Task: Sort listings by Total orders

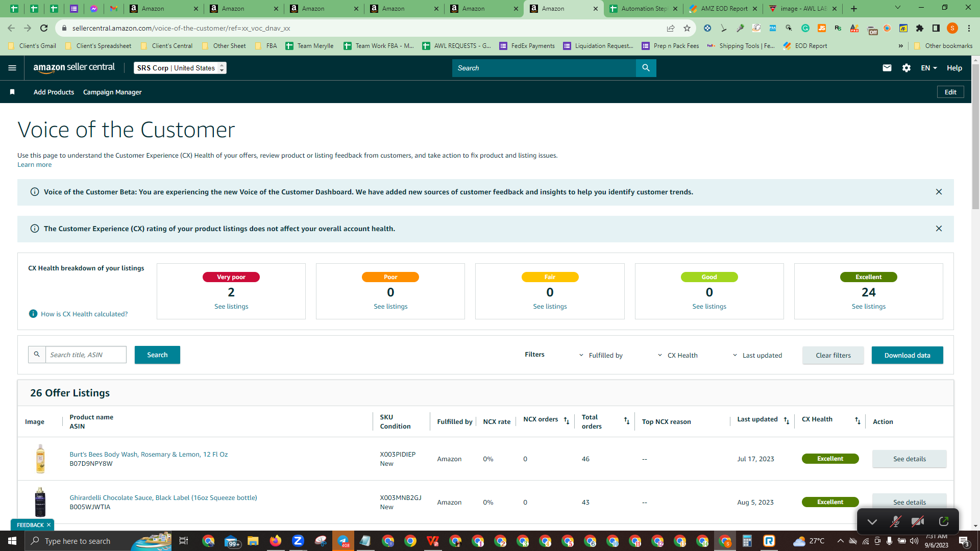Action: (627, 421)
